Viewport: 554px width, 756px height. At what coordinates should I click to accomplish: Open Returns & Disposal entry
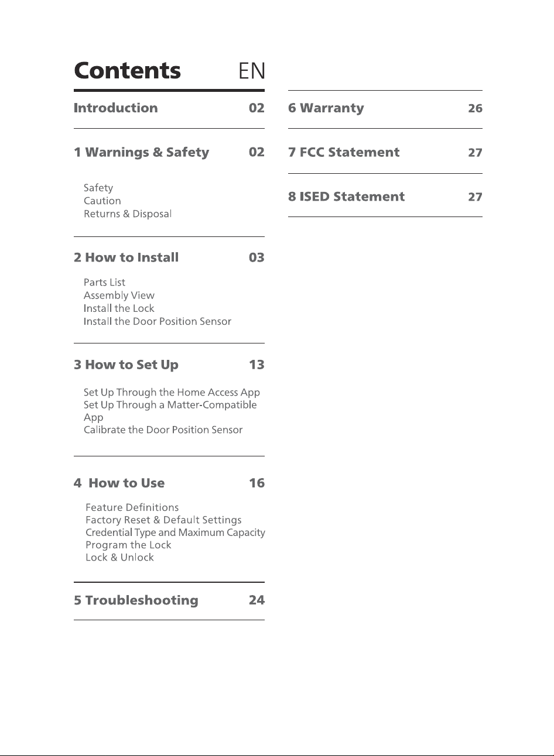point(128,214)
